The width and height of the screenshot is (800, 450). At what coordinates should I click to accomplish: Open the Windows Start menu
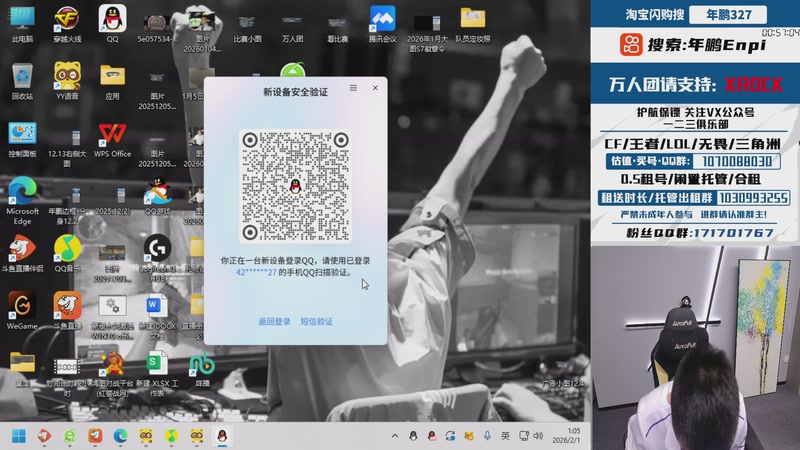pos(19,436)
